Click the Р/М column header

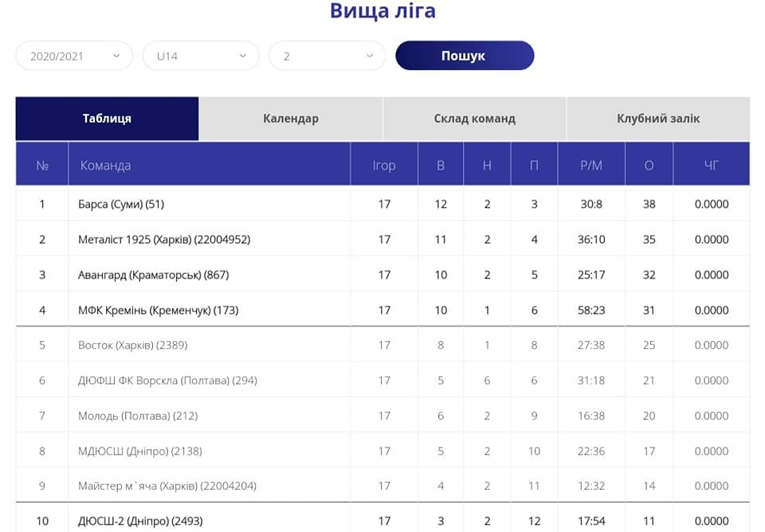click(591, 165)
